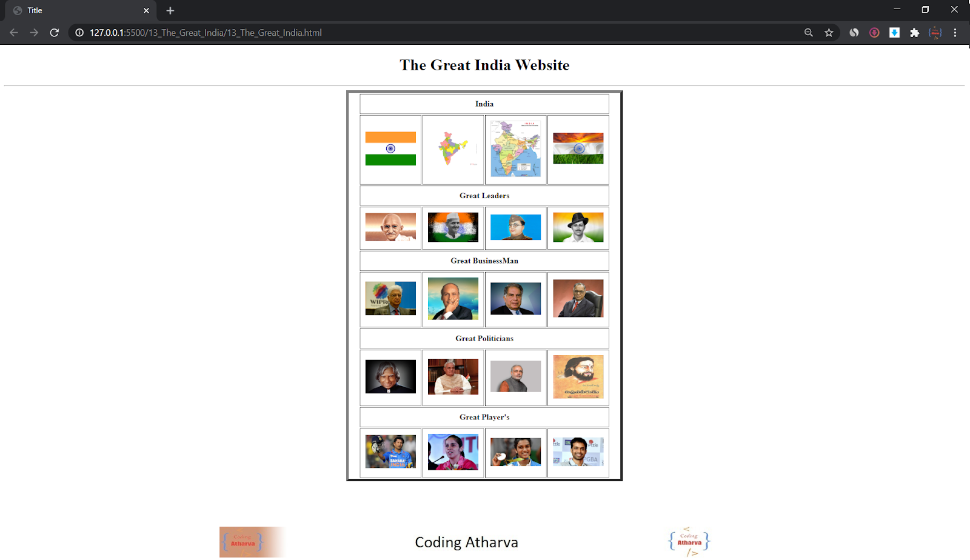The height and width of the screenshot is (560, 970).
Task: Open the browser zoom magnifier icon
Action: coord(809,33)
